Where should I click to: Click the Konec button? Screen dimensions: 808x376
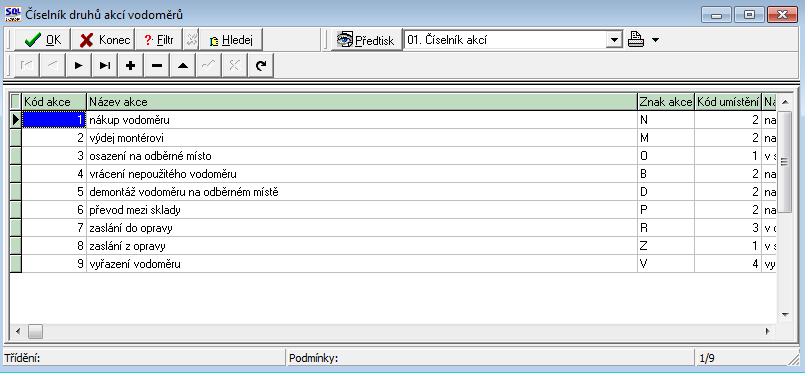[x=103, y=40]
